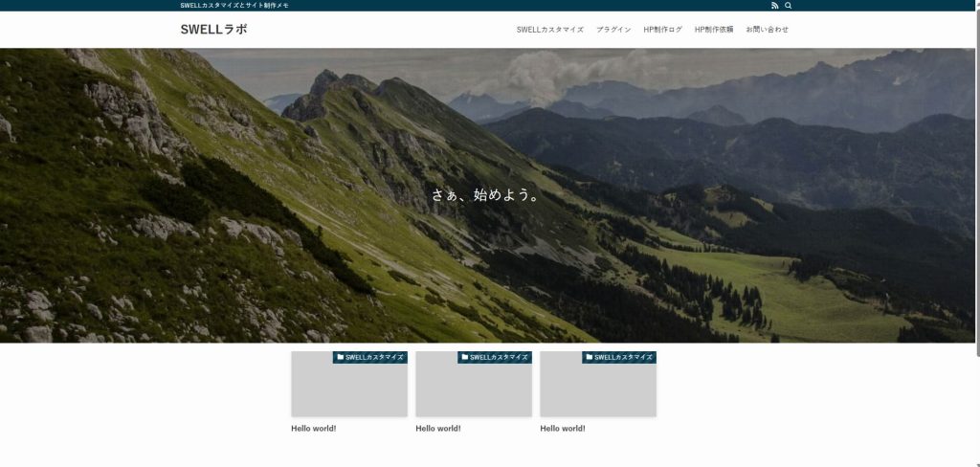
Task: Click the tagline SWELLカスタマイズとサイト制作メモ
Action: tap(234, 6)
